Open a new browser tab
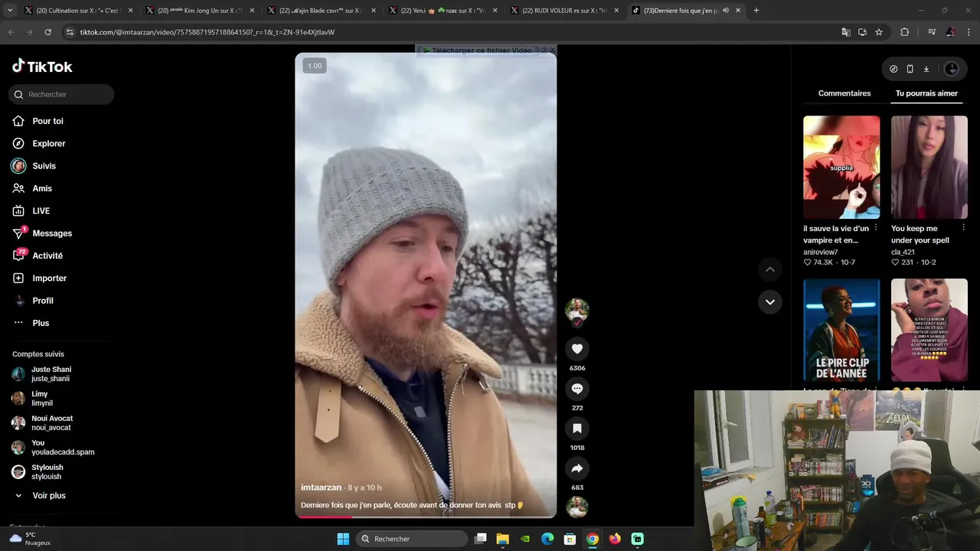The width and height of the screenshot is (980, 551). (756, 11)
